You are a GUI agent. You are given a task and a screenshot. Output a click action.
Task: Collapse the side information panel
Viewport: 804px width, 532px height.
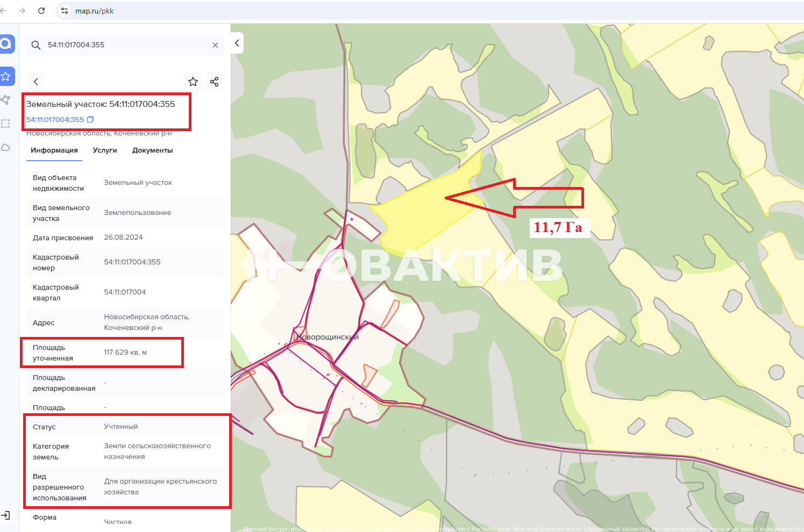237,43
